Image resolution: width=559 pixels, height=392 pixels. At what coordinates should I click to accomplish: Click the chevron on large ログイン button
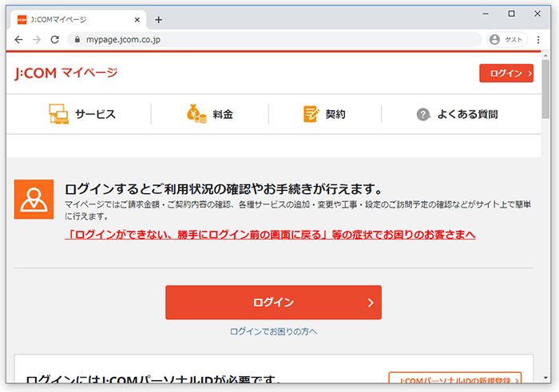[371, 303]
